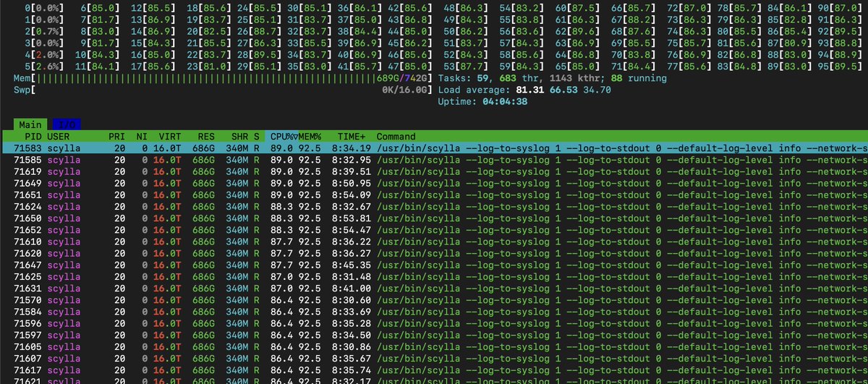
Task: Select process row with PID 71647
Action: click(x=434, y=265)
